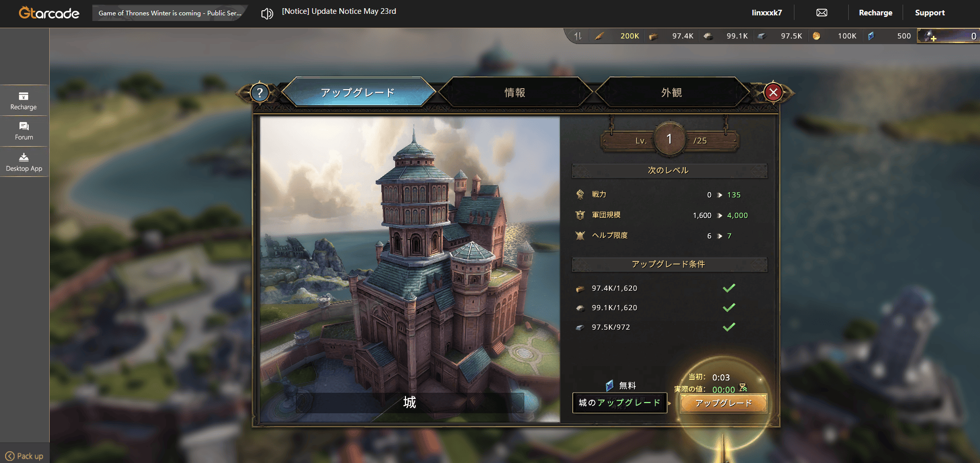Open the Update Notice May 23rd notice
980x463 pixels.
(x=339, y=11)
